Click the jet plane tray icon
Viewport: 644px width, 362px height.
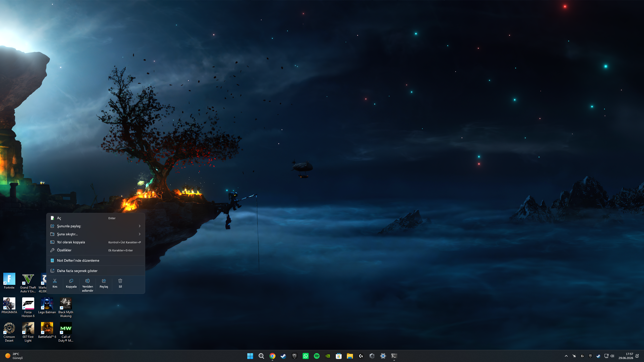coord(574,356)
